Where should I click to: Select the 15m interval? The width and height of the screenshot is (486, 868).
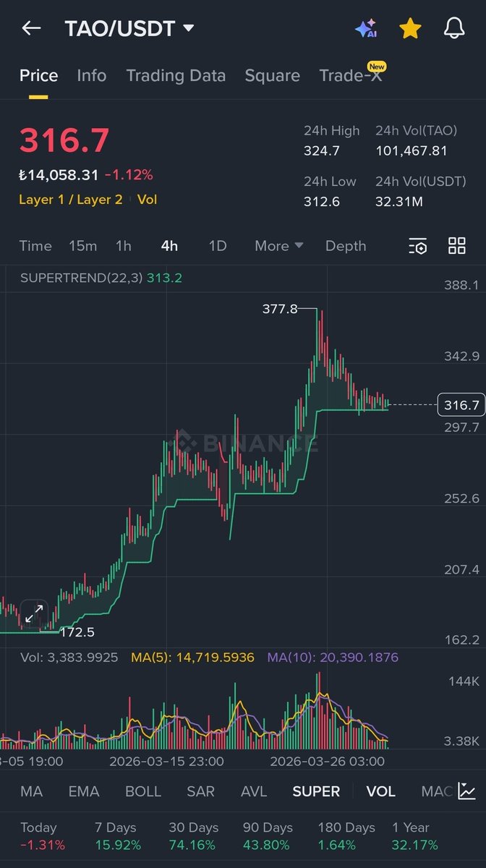pyautogui.click(x=82, y=246)
